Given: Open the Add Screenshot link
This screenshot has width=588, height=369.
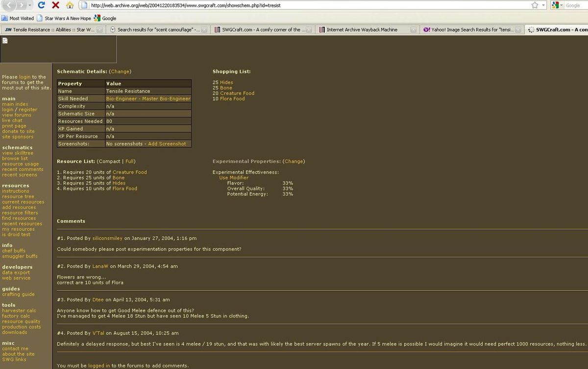Looking at the screenshot, I should (x=167, y=144).
